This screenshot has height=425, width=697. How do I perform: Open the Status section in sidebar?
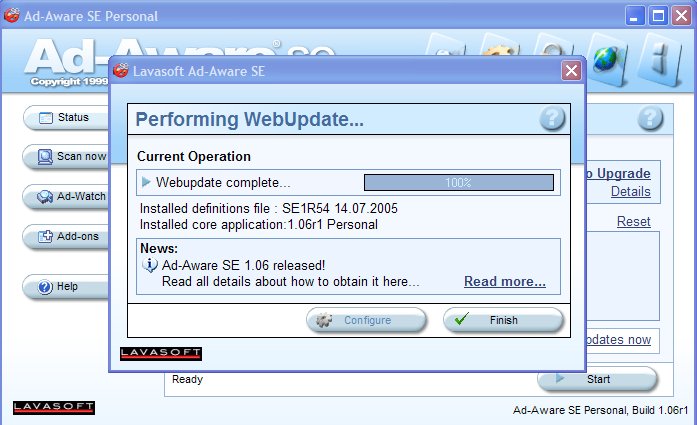tap(66, 118)
